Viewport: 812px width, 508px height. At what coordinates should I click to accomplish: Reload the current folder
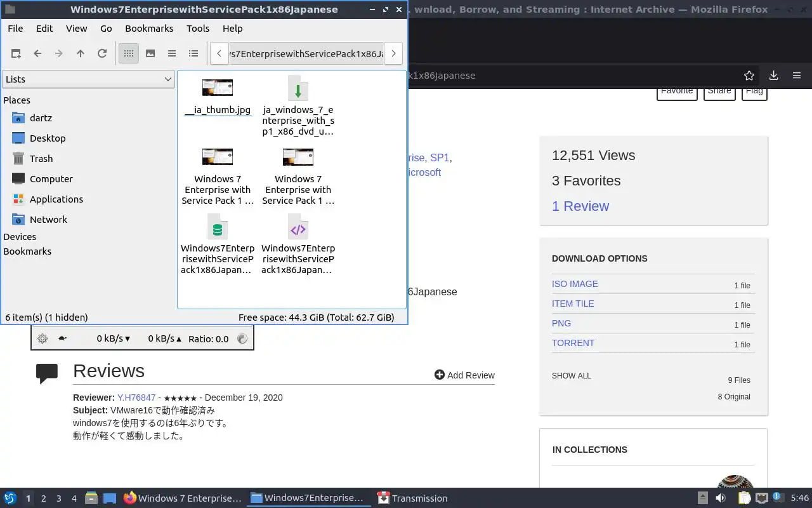[x=102, y=54]
